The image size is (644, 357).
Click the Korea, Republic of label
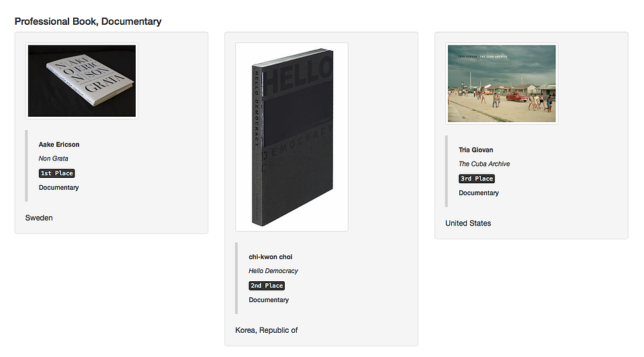coord(266,330)
